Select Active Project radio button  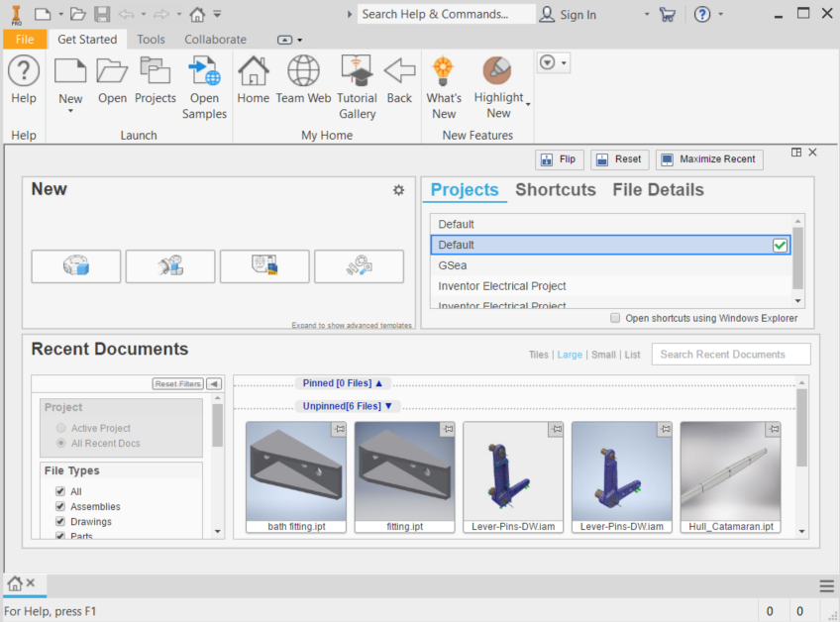click(61, 428)
